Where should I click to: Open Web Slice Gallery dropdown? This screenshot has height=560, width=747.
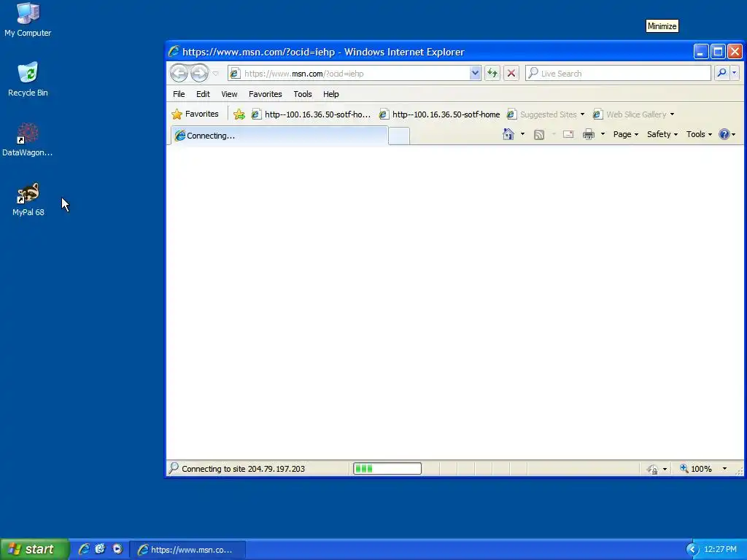[634, 114]
